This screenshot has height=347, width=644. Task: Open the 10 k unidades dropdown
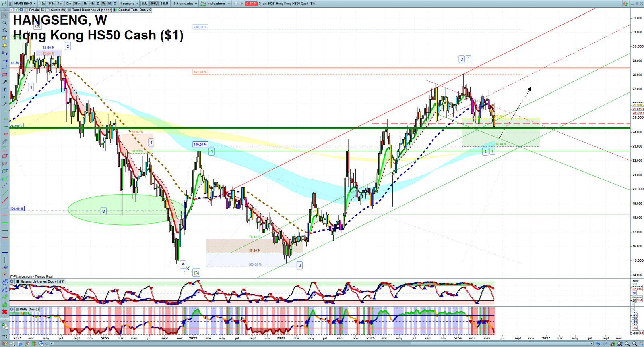(184, 3)
